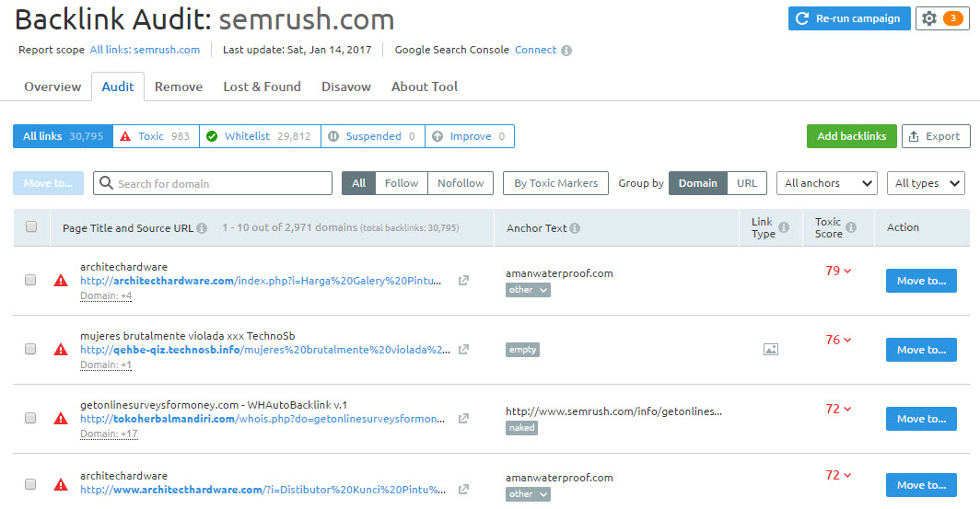Click info icon beside Page Title and Source URL

click(202, 228)
